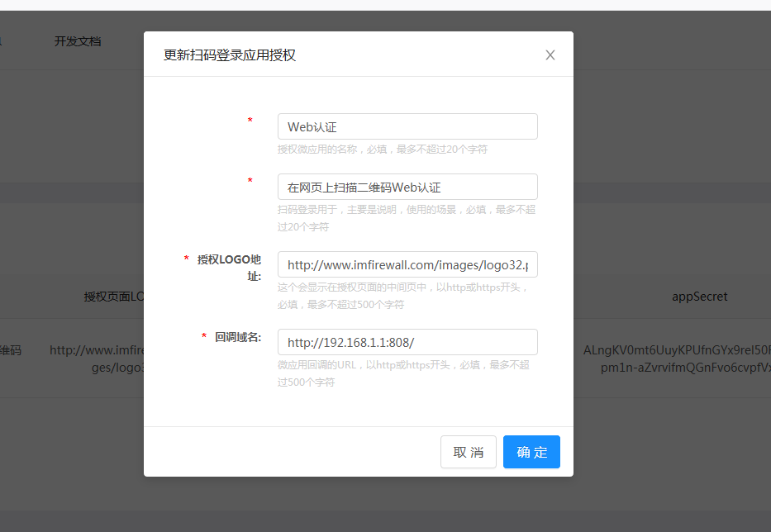Click the hint 这个会显示在授权页面的中间页中
Viewport: 771px width, 532px height.
pyautogui.click(x=402, y=296)
